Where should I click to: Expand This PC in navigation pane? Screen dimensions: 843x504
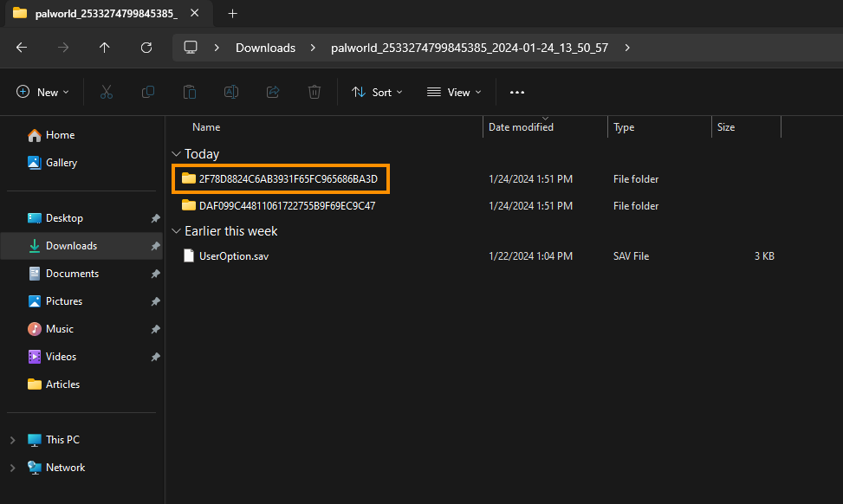12,440
